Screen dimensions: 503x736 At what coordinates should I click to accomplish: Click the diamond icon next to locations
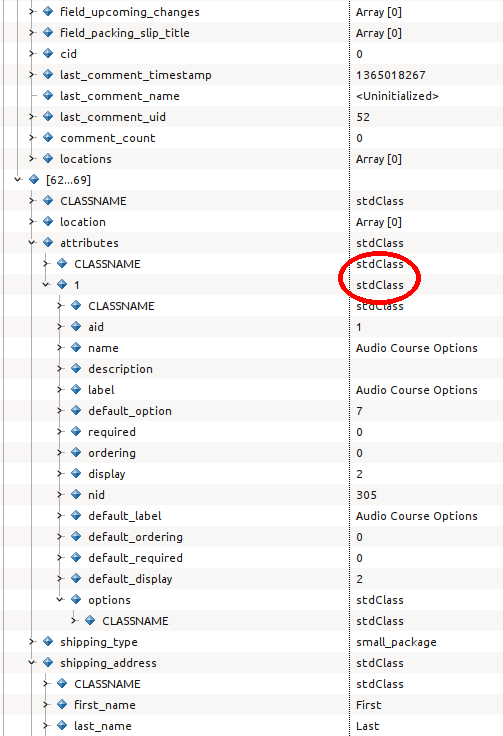(48, 158)
